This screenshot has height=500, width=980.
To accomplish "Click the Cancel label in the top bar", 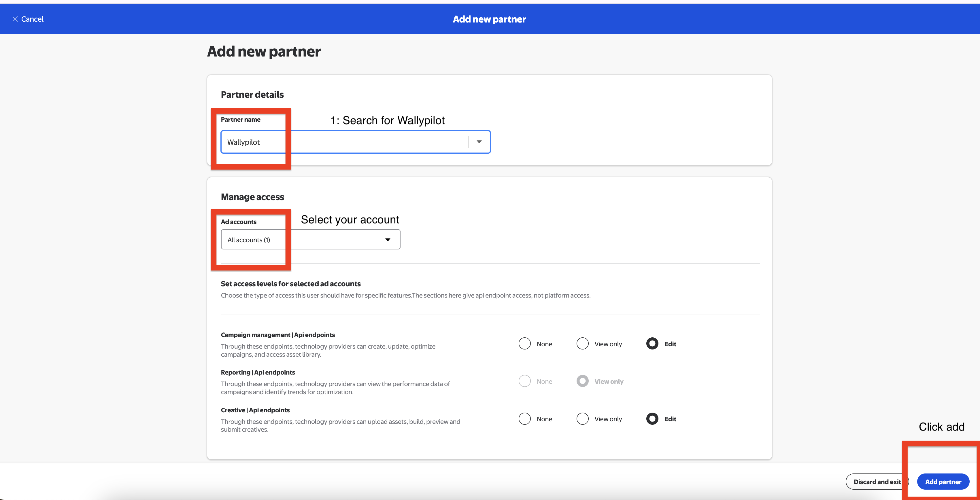I will point(32,19).
